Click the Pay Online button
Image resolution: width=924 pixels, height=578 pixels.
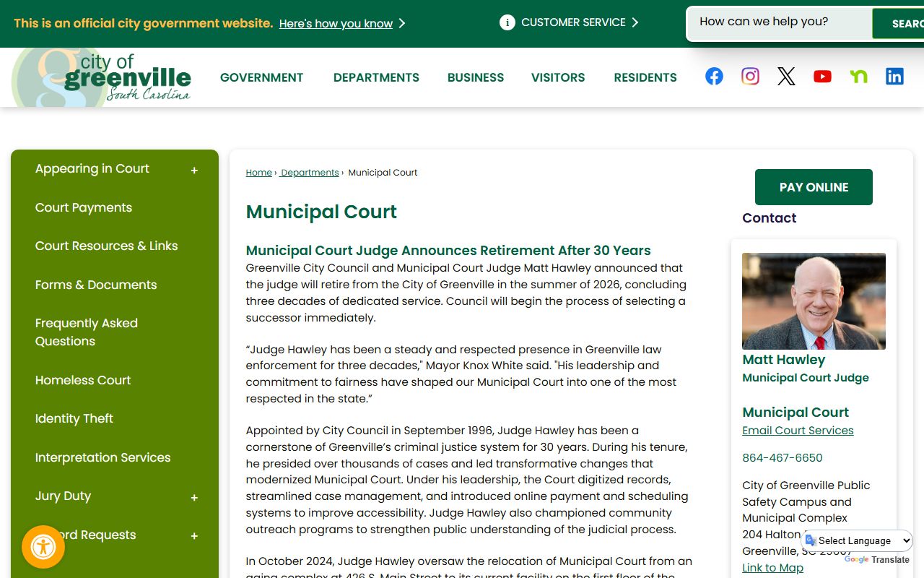(x=814, y=187)
